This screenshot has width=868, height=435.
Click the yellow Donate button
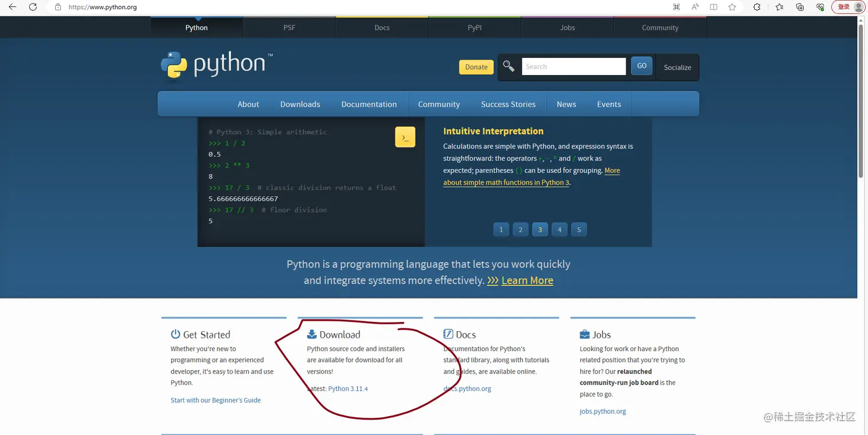[476, 67]
